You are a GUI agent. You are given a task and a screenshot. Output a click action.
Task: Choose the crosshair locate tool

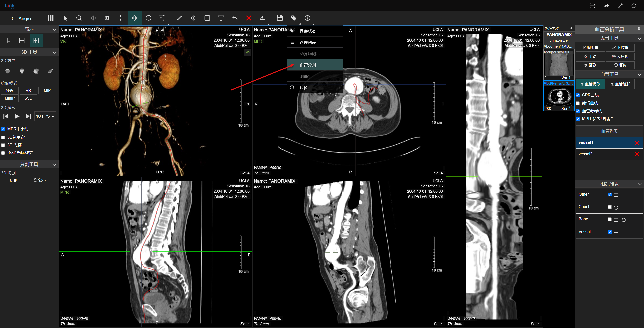pos(121,18)
